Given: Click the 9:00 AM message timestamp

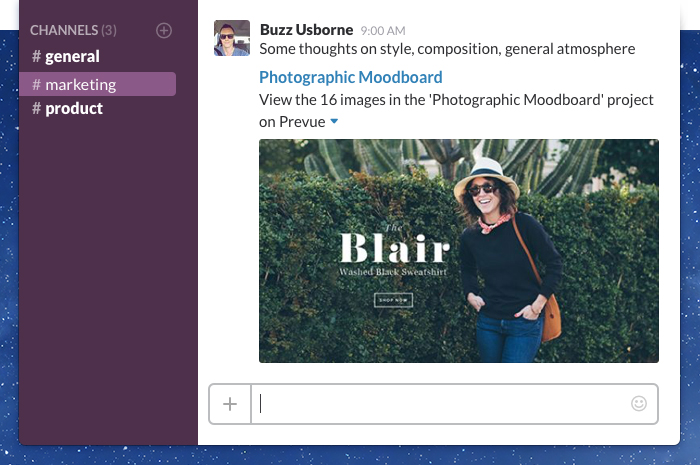Looking at the screenshot, I should [x=383, y=30].
